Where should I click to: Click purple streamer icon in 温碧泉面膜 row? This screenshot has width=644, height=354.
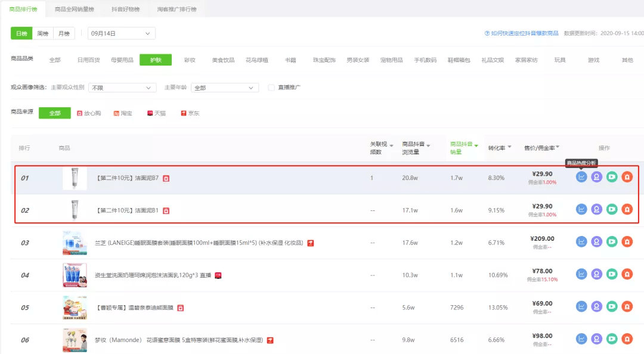tap(596, 306)
